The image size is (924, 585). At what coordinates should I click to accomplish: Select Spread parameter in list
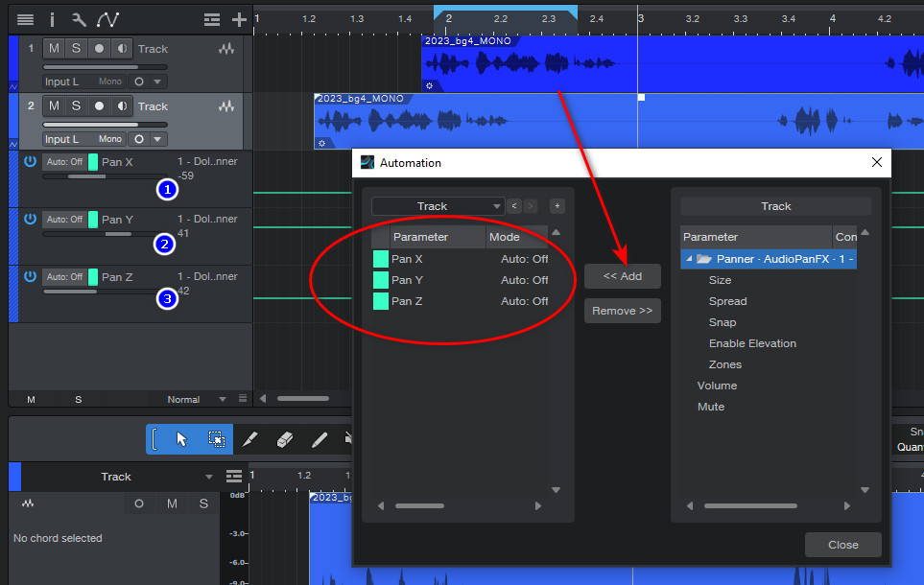727,301
